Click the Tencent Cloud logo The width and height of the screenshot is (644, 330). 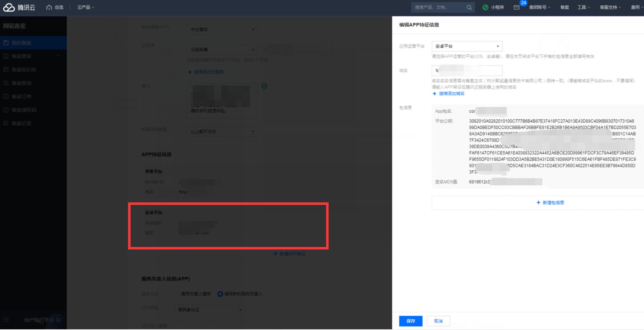point(19,7)
